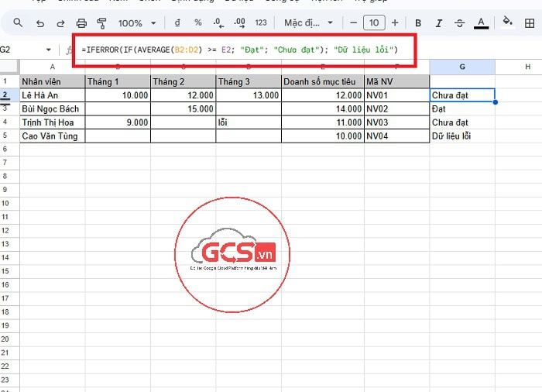The width and height of the screenshot is (542, 392).
Task: Apply percent format with the % icon
Action: (x=198, y=23)
